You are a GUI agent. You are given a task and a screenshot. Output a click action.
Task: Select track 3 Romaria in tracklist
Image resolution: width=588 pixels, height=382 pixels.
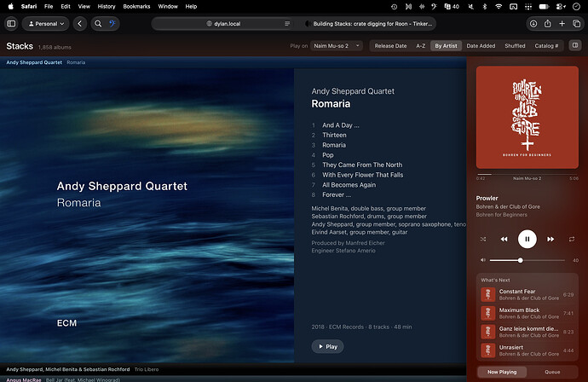[334, 145]
